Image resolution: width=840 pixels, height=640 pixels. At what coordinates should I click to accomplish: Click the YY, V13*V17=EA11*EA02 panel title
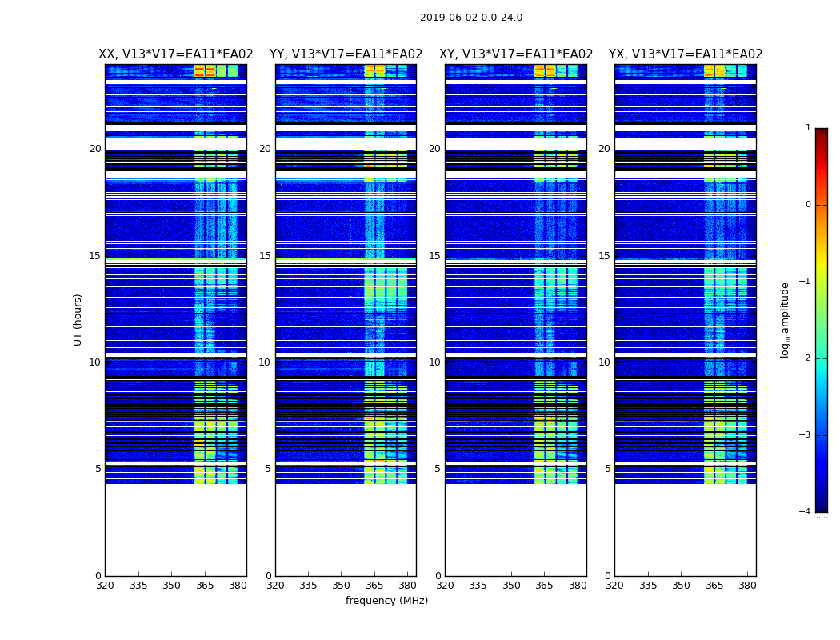coord(346,54)
